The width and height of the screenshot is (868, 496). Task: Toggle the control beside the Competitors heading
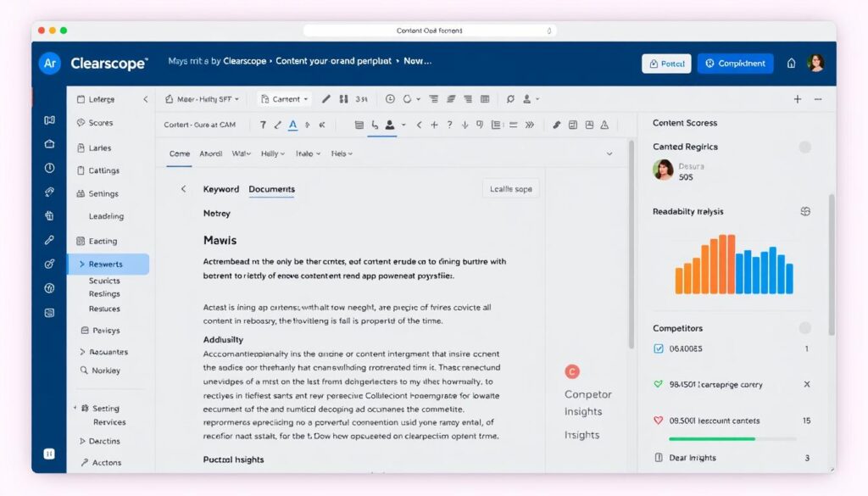[x=804, y=327]
